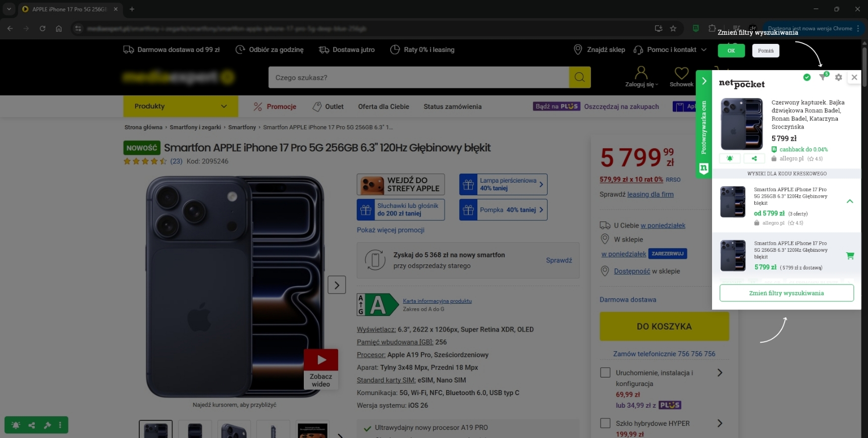
Task: Open the Outlet menu item
Action: coord(328,106)
